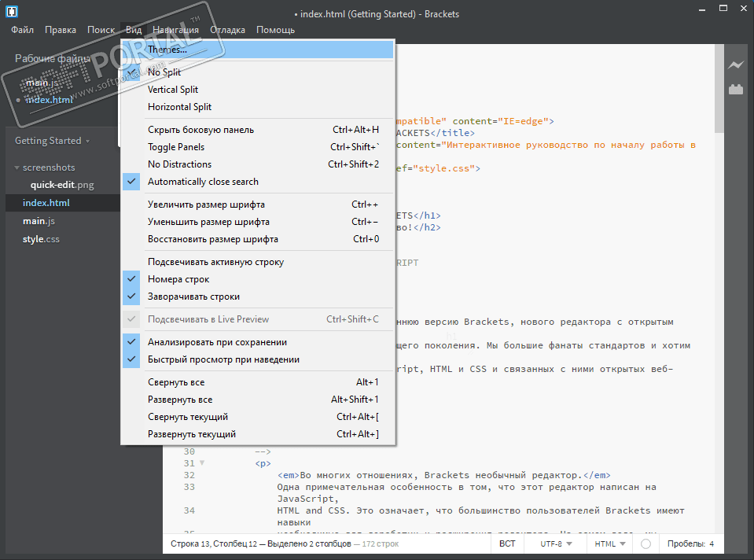The image size is (754, 560).
Task: Open the Навигация menu
Action: click(175, 30)
